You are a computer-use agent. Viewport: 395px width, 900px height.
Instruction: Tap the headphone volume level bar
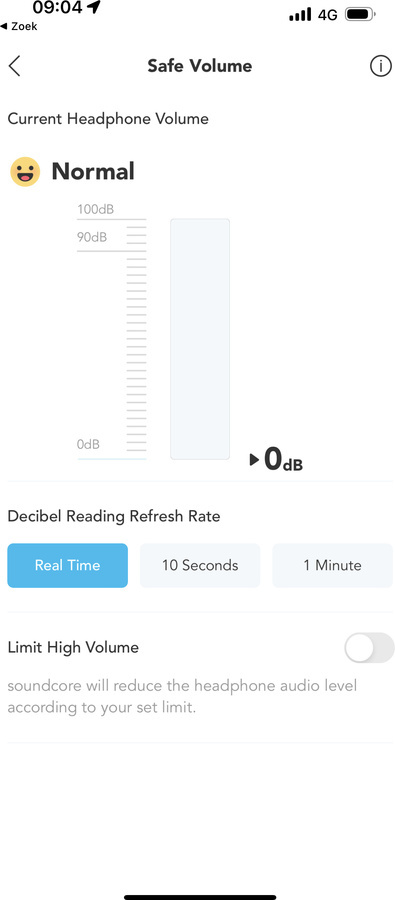(x=200, y=339)
